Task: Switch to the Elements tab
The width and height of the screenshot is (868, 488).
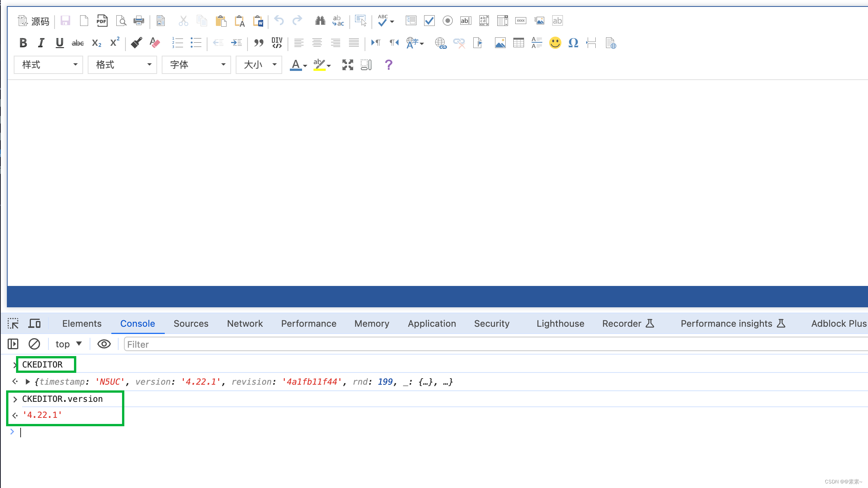Action: [x=82, y=324]
